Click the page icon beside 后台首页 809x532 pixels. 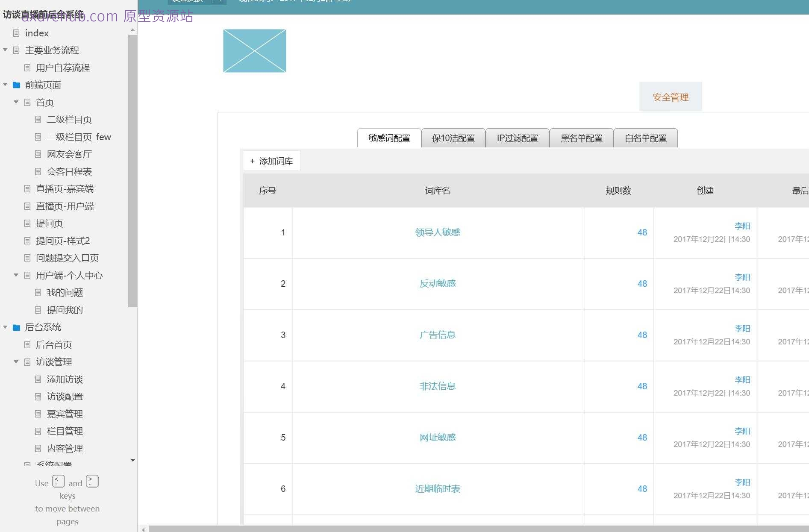click(x=27, y=344)
